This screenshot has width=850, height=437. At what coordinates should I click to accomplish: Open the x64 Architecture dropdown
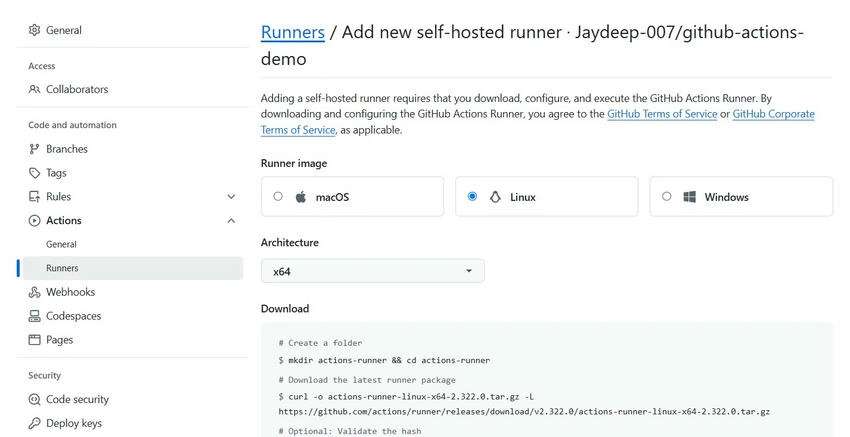(x=372, y=271)
